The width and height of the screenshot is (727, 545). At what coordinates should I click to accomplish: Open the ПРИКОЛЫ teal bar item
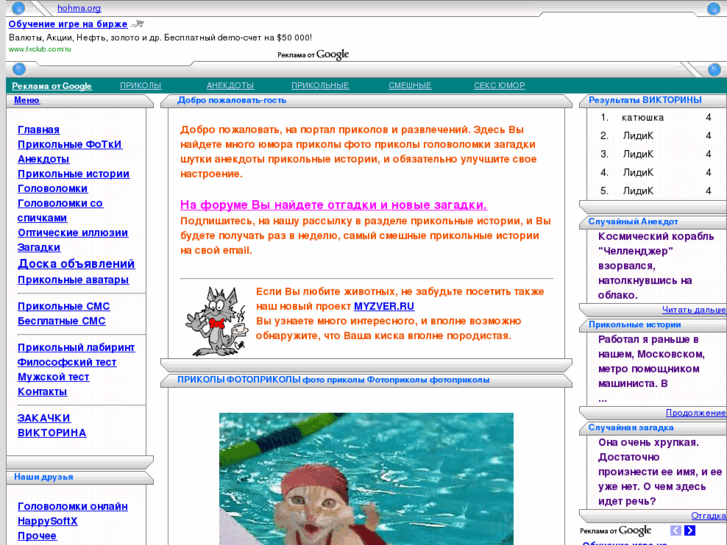(140, 85)
